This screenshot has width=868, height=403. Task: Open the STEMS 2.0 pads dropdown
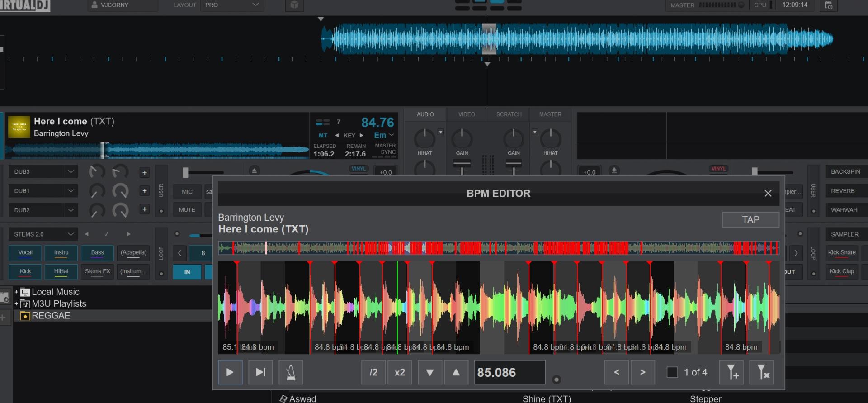pyautogui.click(x=43, y=234)
